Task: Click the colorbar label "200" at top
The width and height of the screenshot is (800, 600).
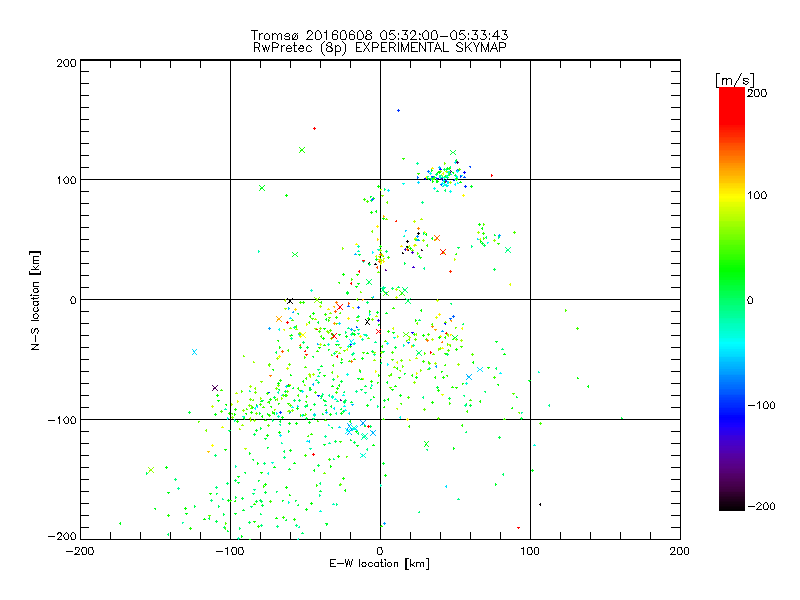Action: click(x=757, y=93)
